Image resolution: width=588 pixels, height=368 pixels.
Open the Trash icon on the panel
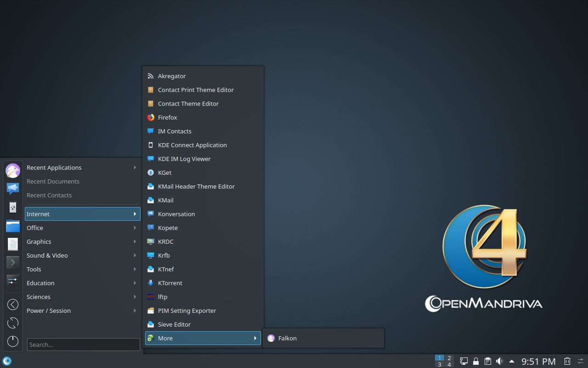pyautogui.click(x=567, y=361)
